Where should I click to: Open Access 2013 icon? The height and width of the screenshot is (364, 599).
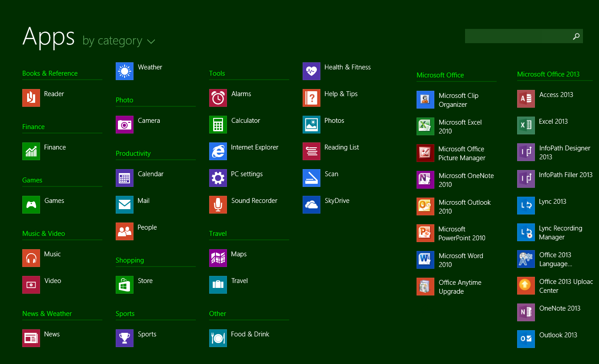(x=526, y=99)
